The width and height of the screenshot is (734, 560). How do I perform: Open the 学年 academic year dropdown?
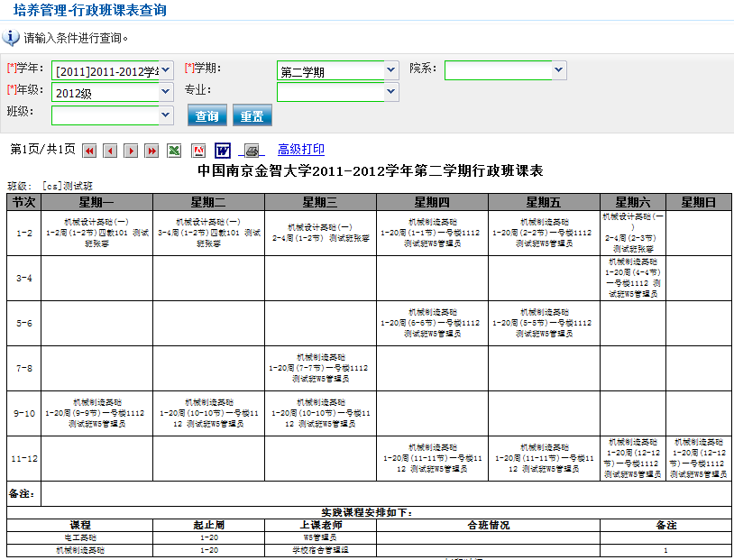coord(166,70)
